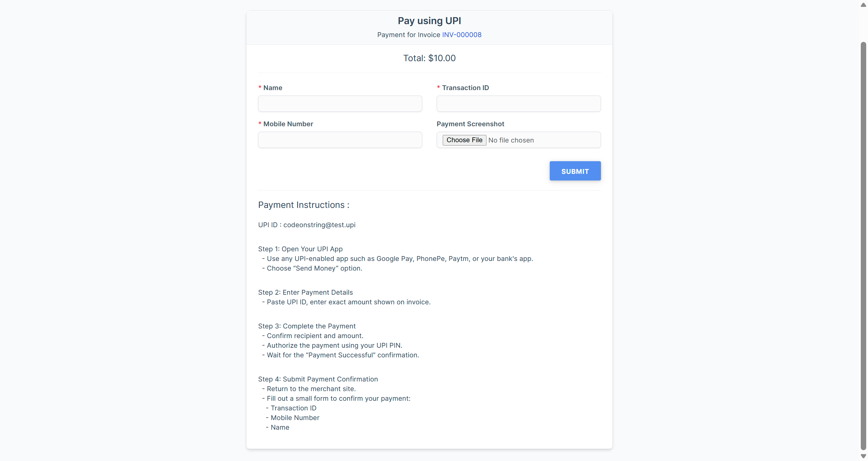Click the Transaction ID label

(x=465, y=88)
